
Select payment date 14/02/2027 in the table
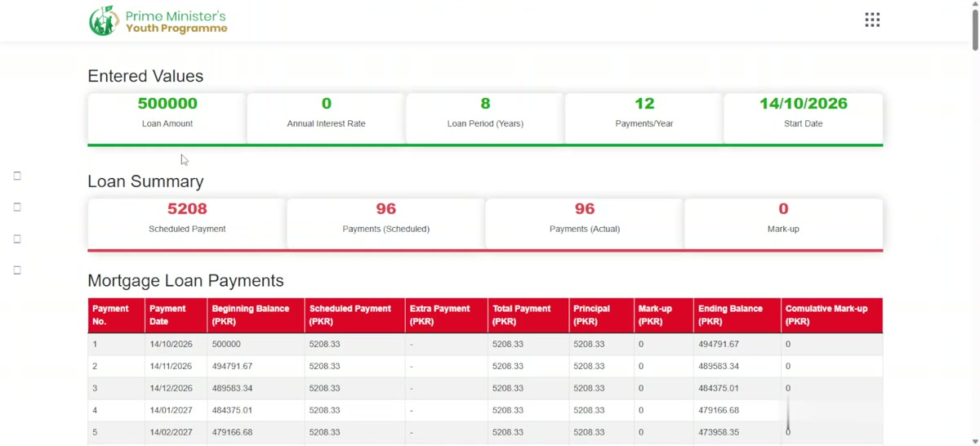pos(171,433)
